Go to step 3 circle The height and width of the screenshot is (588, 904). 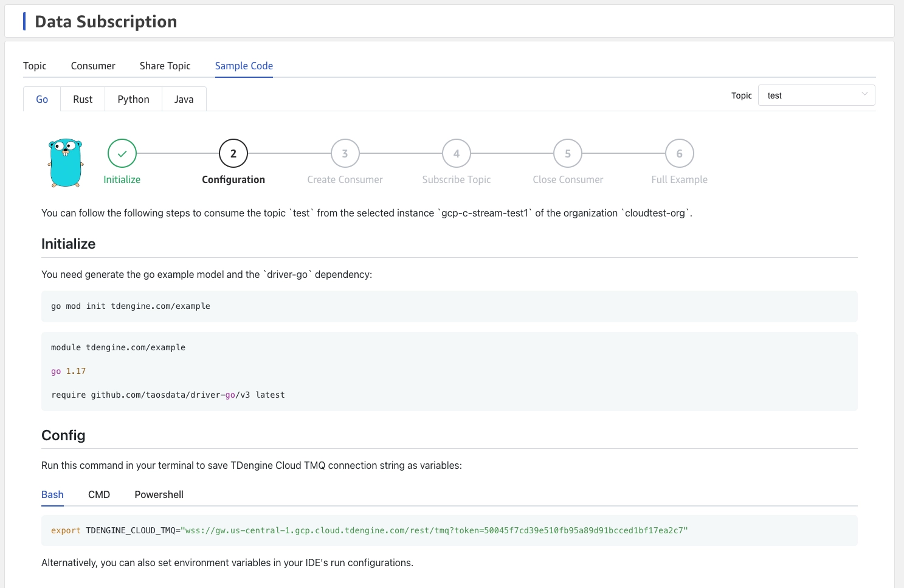pos(345,153)
